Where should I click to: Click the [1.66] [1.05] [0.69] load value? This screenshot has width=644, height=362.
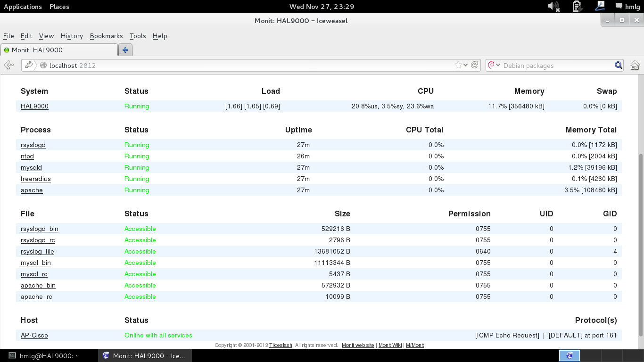(253, 106)
